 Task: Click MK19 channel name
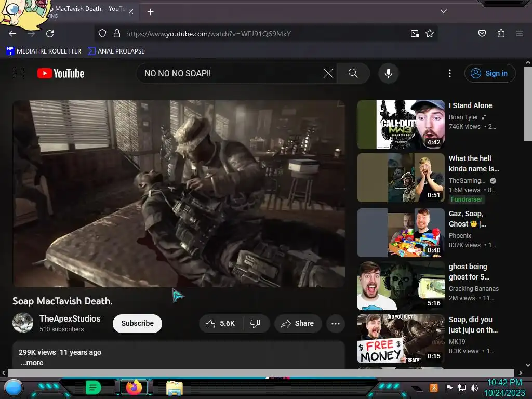click(457, 342)
